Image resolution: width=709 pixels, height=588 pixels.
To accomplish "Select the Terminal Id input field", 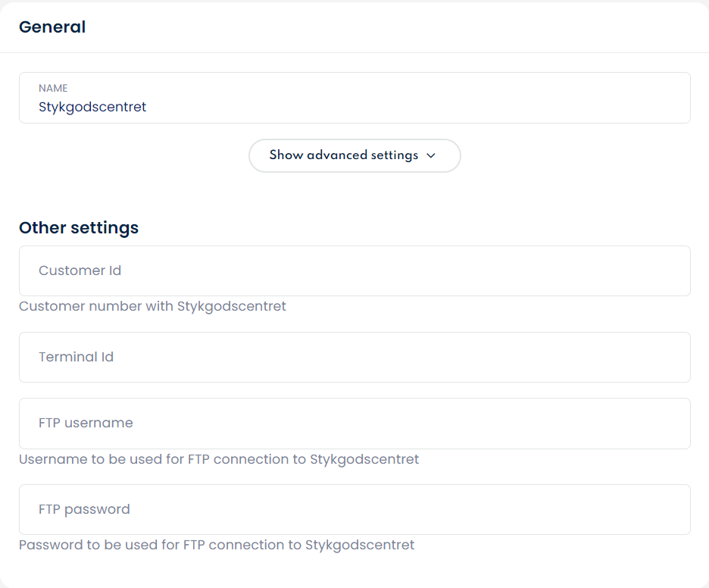I will [354, 357].
